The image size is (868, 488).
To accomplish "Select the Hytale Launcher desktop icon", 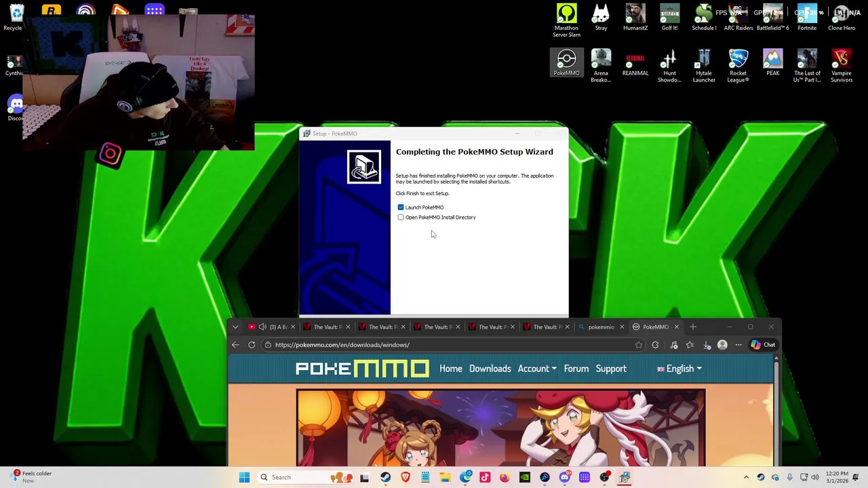I will 704,66.
